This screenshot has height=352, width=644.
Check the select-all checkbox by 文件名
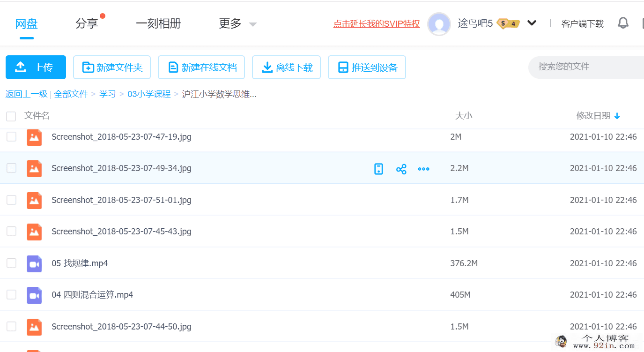tap(11, 116)
